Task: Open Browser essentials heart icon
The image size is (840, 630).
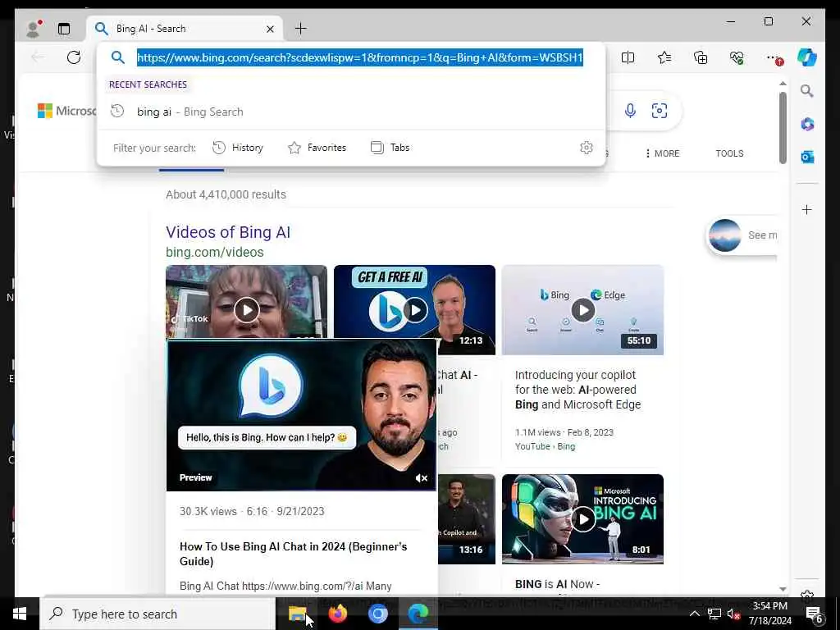Action: click(737, 57)
